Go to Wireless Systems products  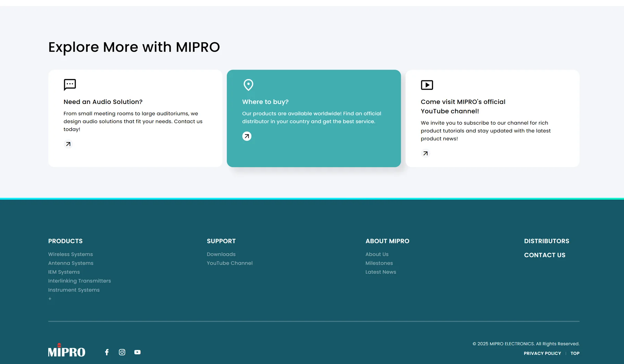[70, 254]
